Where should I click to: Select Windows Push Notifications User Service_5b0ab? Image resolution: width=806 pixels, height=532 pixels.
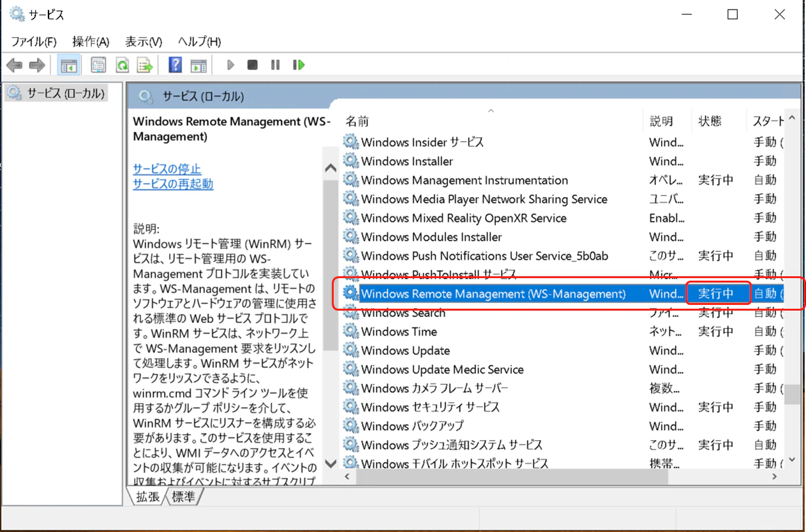tap(562, 256)
